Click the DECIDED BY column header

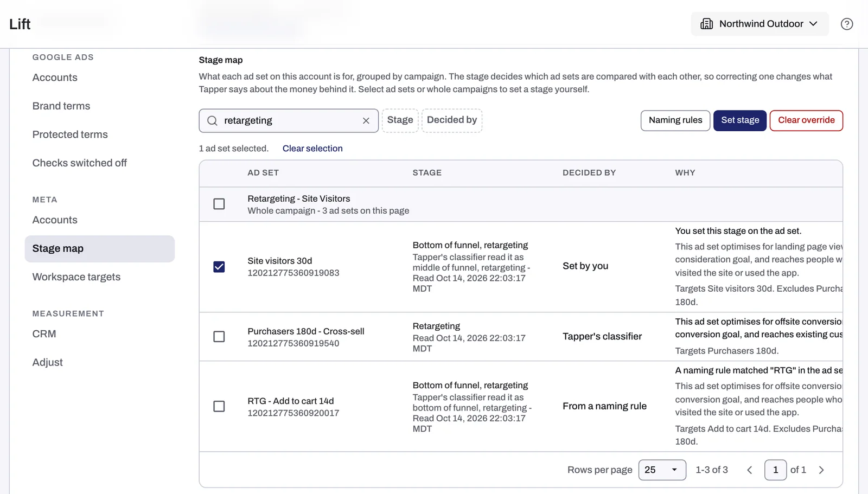click(589, 173)
